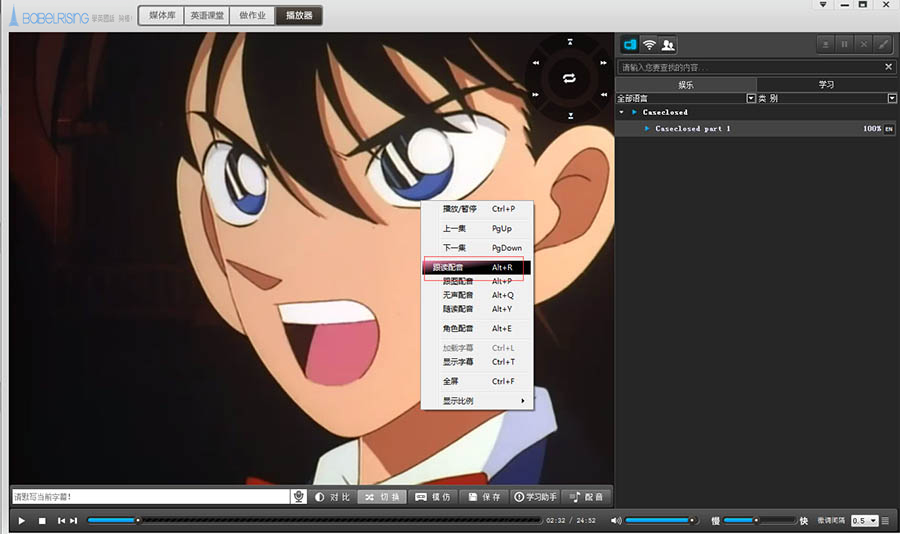Click the pause button in right toolbar

(x=844, y=44)
